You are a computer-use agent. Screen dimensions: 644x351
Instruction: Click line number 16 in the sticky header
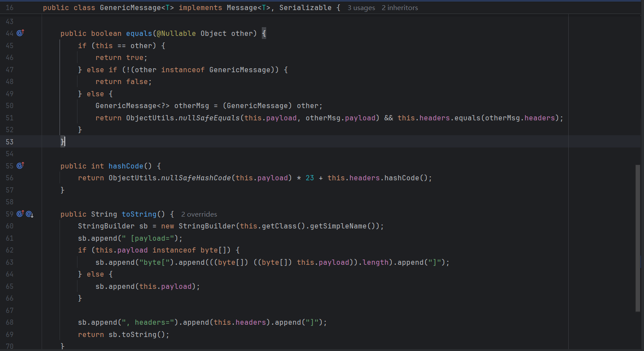point(10,8)
